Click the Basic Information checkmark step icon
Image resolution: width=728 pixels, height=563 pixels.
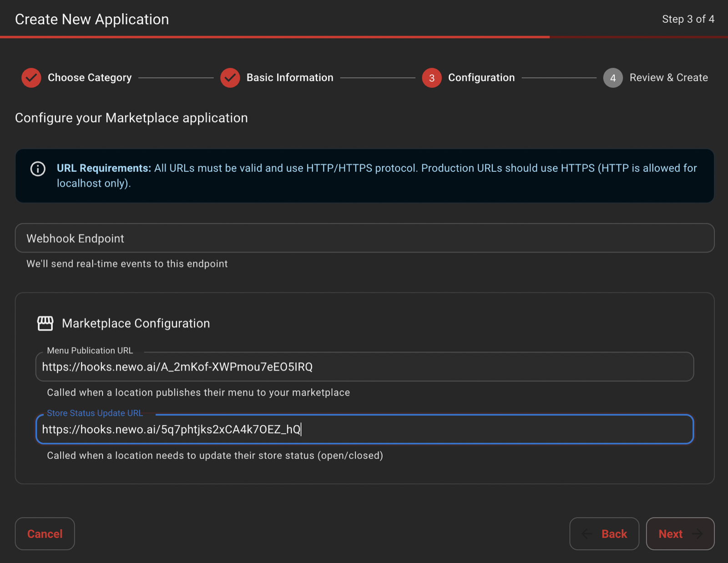[230, 78]
